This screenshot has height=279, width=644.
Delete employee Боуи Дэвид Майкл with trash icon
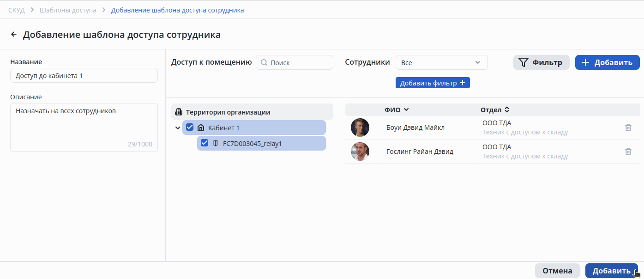(x=628, y=127)
